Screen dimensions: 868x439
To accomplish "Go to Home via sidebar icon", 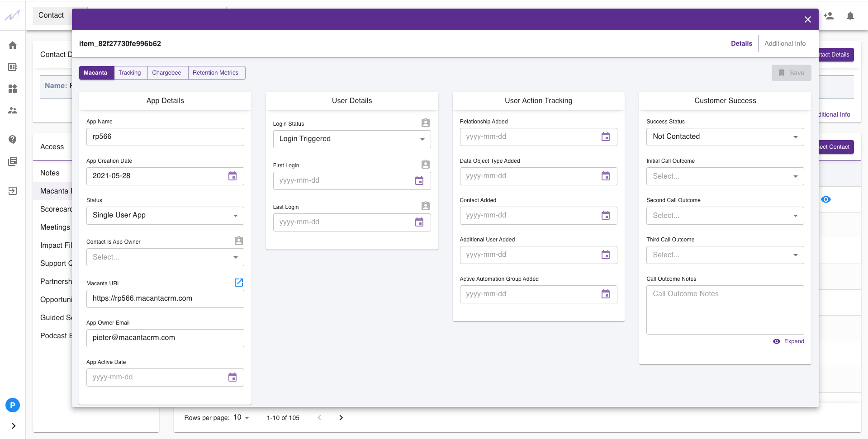I will (x=13, y=45).
